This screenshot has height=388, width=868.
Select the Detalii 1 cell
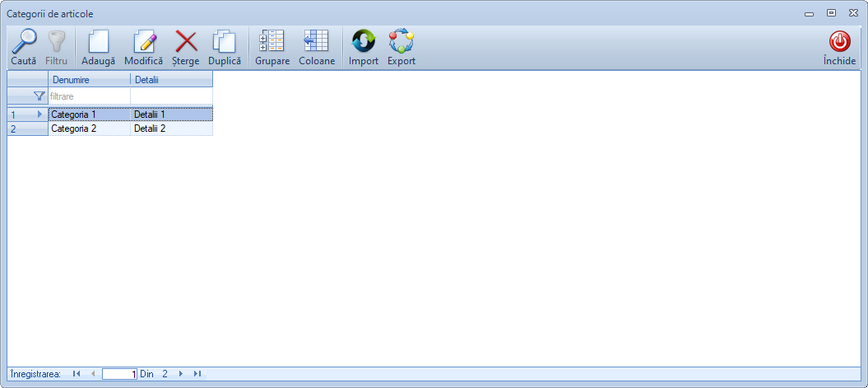coord(171,115)
